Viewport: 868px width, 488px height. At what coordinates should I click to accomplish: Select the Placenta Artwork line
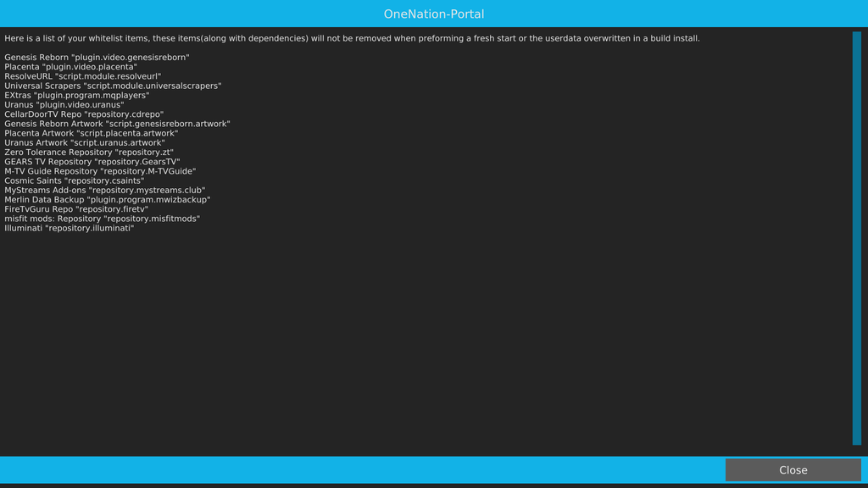(92, 133)
